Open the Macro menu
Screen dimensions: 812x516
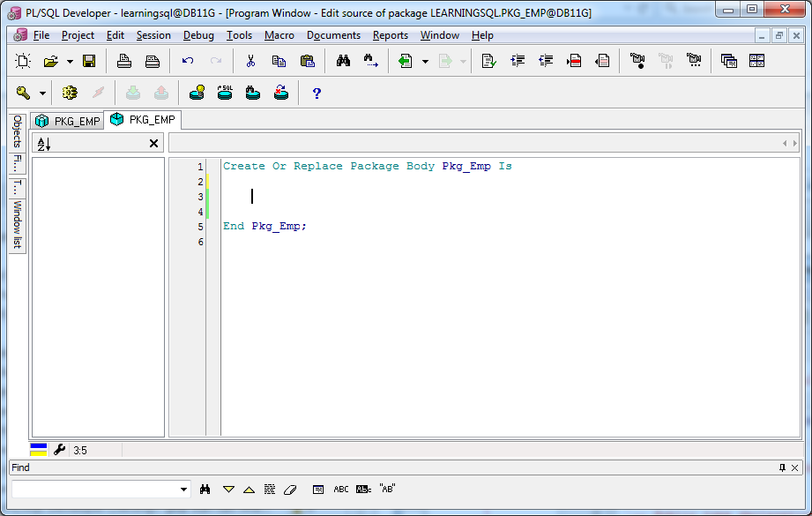[279, 35]
